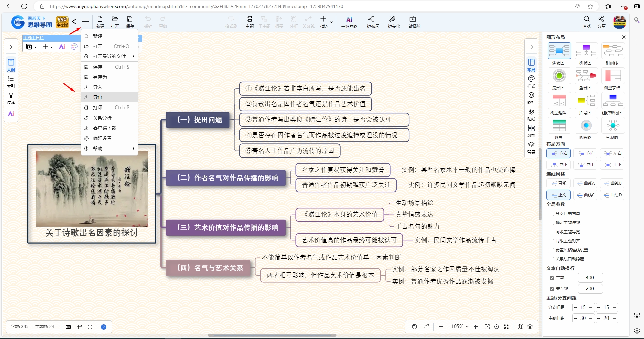Screen dimensions: 644x339
Task: Open the 插入 dropdown arrow
Action: pyautogui.click(x=331, y=22)
